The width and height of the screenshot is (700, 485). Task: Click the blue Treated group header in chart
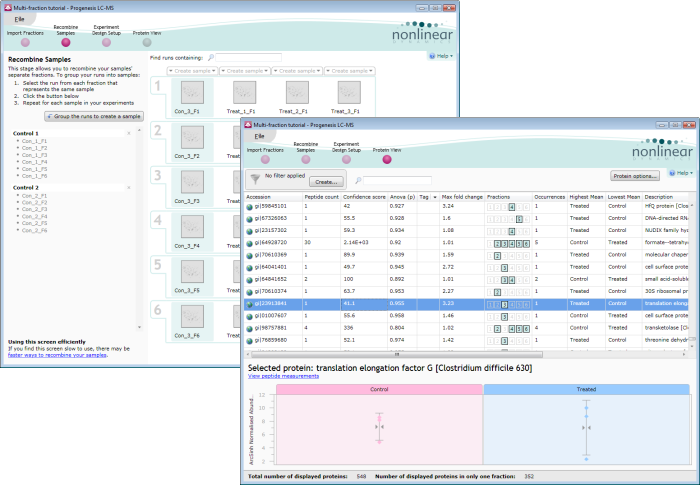point(586,389)
